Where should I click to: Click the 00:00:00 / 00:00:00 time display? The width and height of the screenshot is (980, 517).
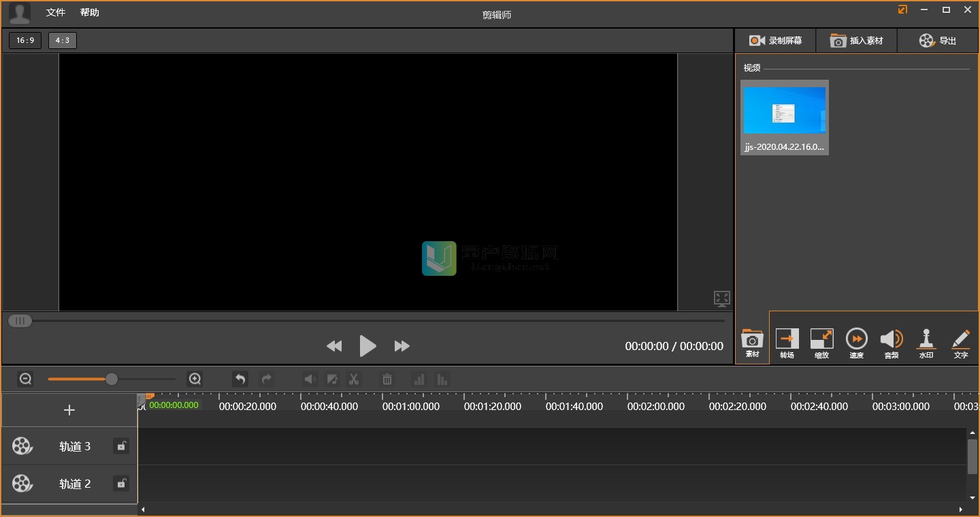pyautogui.click(x=674, y=346)
